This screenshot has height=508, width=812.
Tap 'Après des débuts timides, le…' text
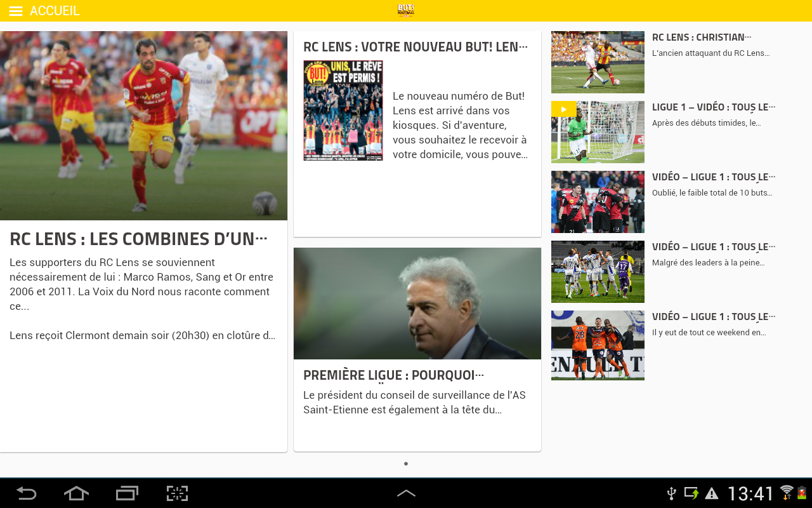point(706,123)
